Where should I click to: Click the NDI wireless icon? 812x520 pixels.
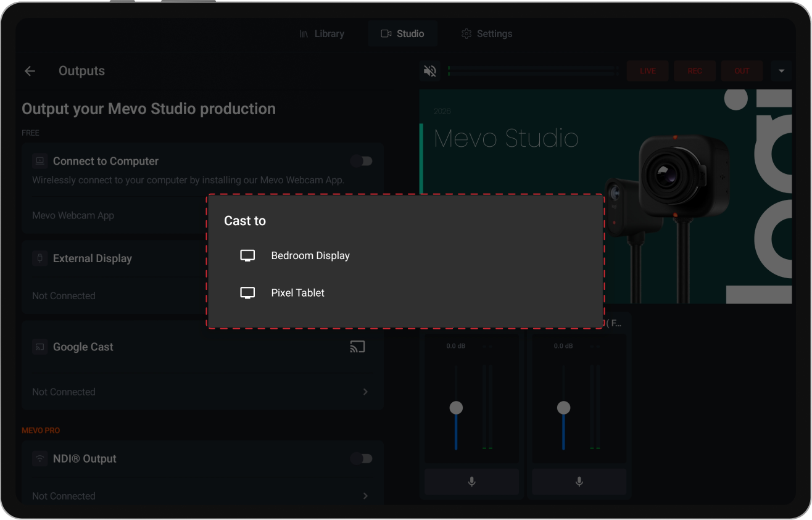pyautogui.click(x=39, y=458)
